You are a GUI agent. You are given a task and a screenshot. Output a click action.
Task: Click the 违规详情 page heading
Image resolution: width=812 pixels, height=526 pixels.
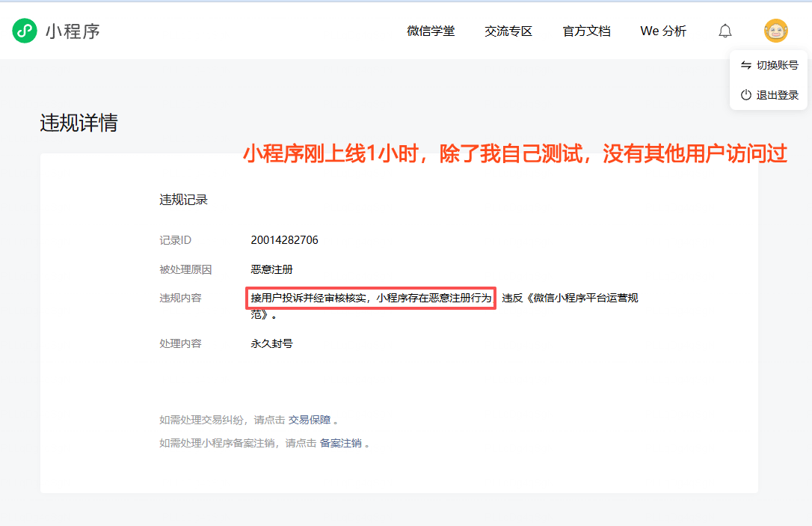tap(79, 123)
